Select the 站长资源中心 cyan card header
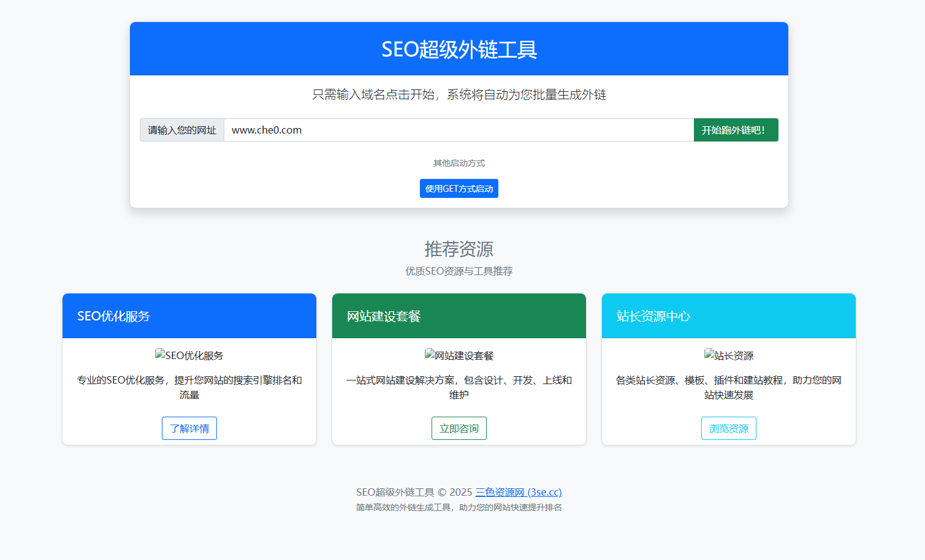This screenshot has height=560, width=925. click(728, 316)
